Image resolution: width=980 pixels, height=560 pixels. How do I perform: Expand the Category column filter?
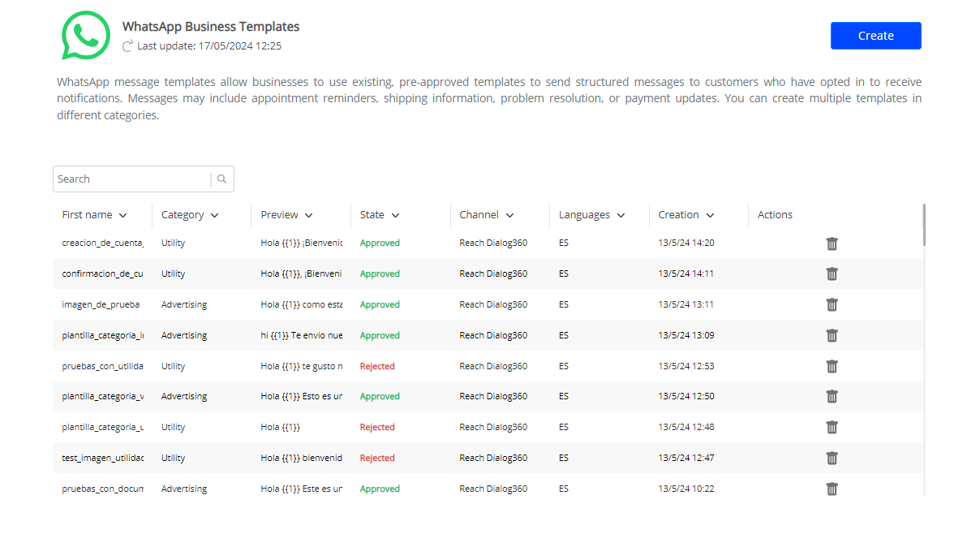tap(215, 216)
